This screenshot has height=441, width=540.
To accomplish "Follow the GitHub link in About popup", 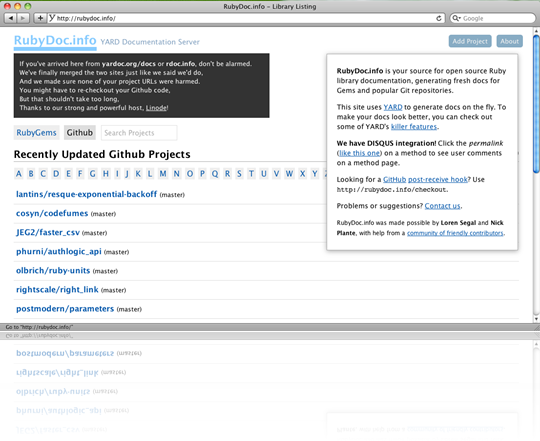I will [395, 179].
